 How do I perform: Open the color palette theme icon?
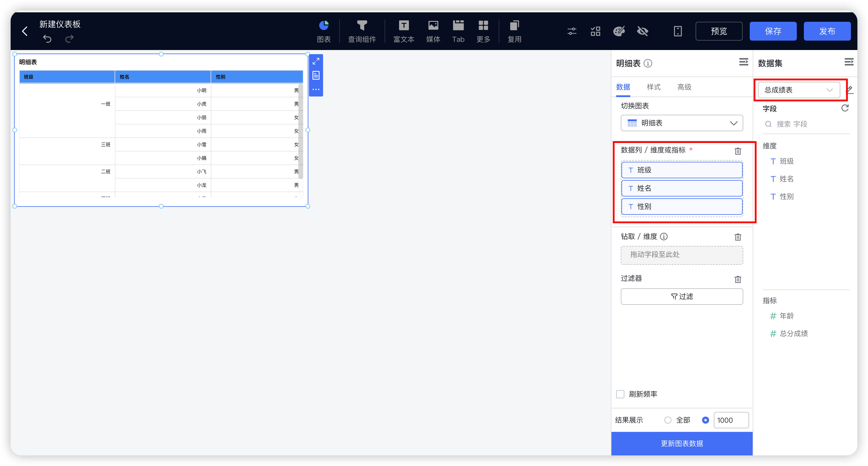619,31
